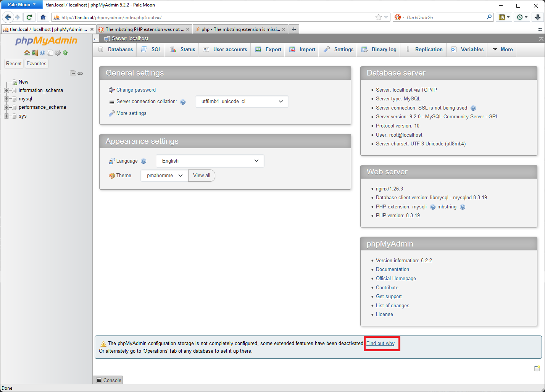Open Language dropdown showing English
Screen dimensions: 545x392
(x=210, y=161)
